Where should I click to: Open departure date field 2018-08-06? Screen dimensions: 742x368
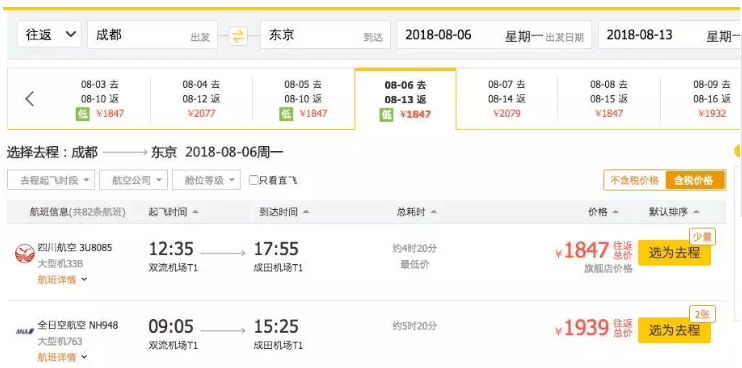tap(494, 35)
